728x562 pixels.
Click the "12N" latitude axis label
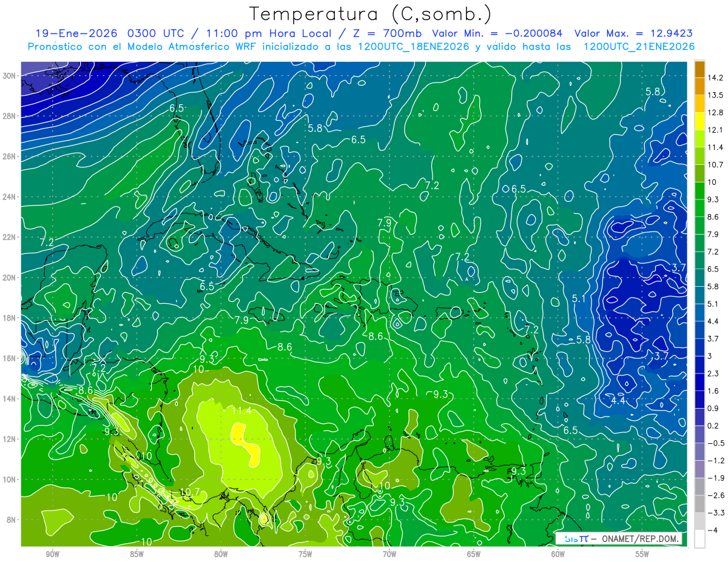pos(10,439)
